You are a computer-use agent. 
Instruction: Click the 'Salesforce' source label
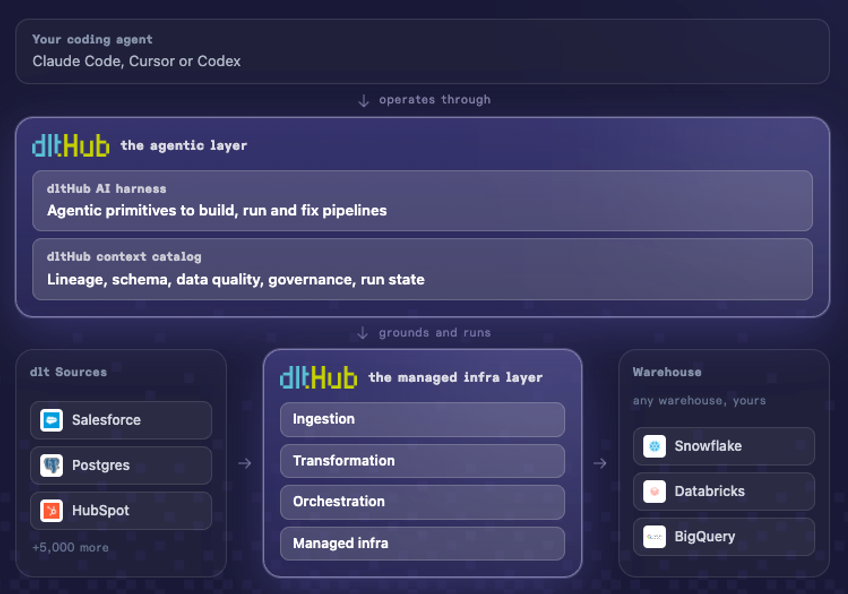tap(106, 420)
